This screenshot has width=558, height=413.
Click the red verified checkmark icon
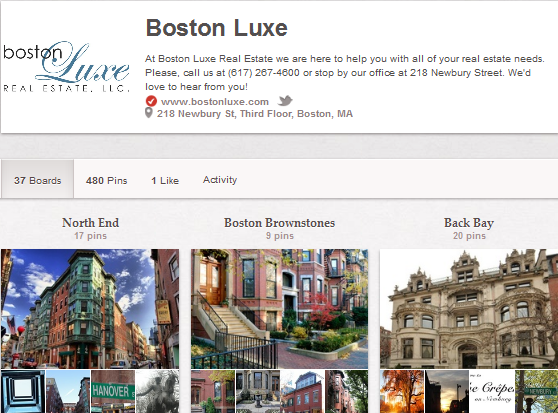151,101
